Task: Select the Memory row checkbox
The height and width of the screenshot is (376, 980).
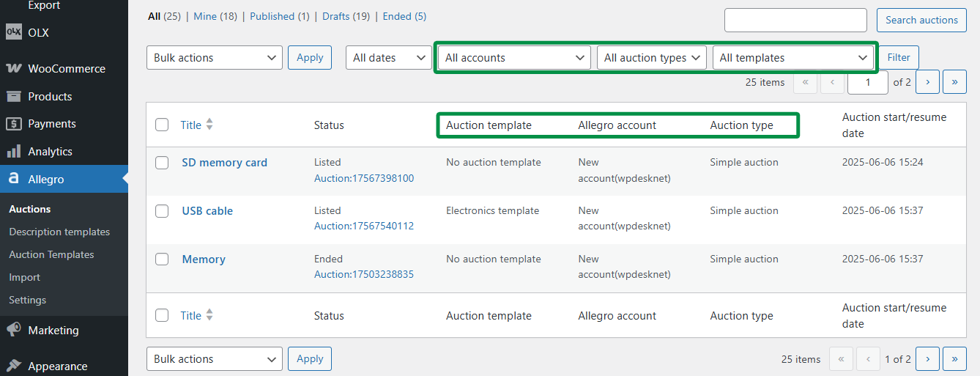Action: coord(162,259)
